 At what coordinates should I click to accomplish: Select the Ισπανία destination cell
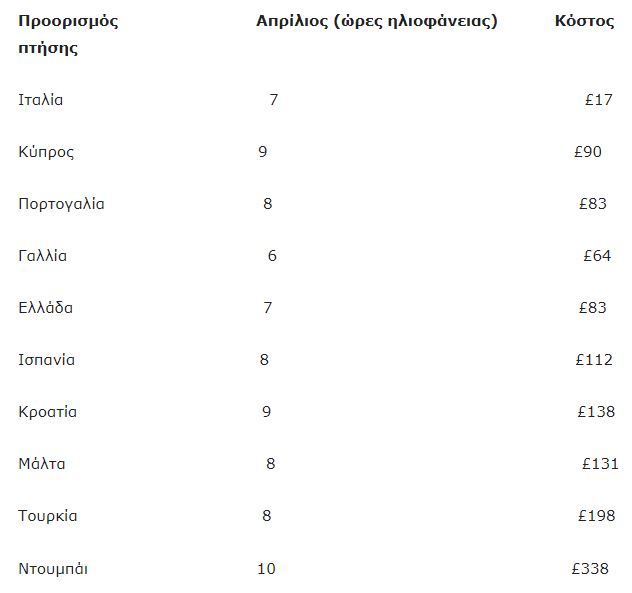[47, 360]
